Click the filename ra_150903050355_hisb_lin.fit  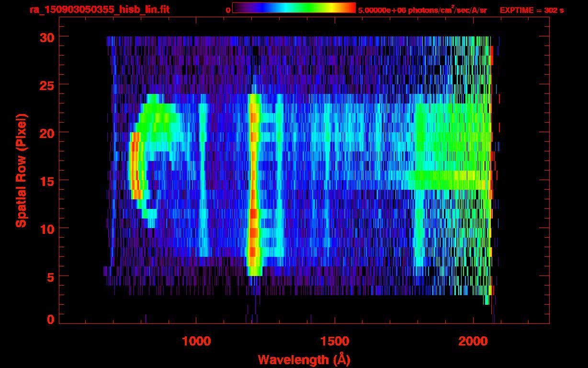coord(99,10)
